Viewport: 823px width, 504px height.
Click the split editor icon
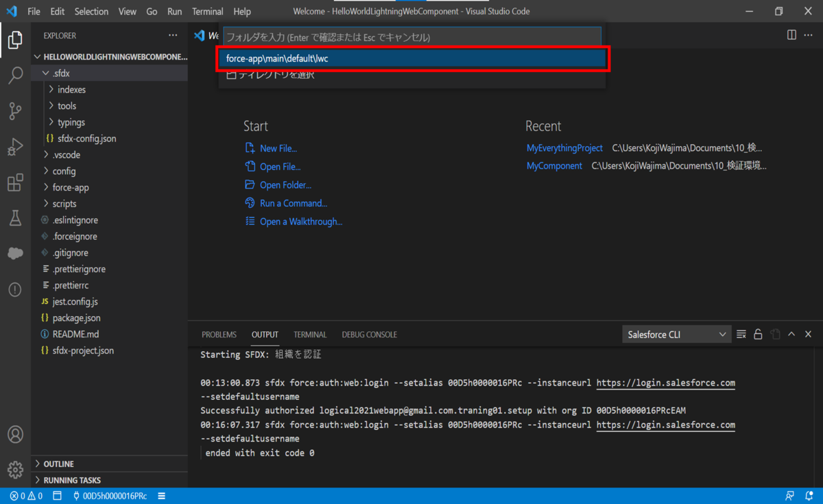791,35
